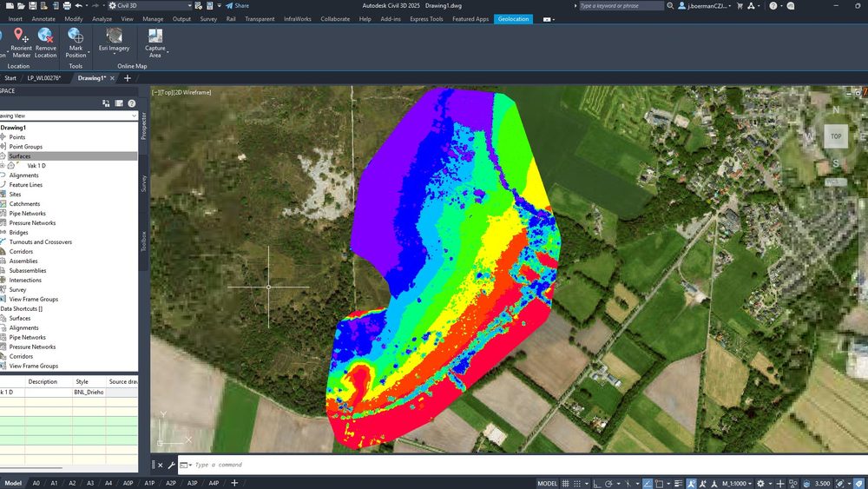The image size is (868, 489).
Task: Close the command line with the X
Action: (161, 466)
